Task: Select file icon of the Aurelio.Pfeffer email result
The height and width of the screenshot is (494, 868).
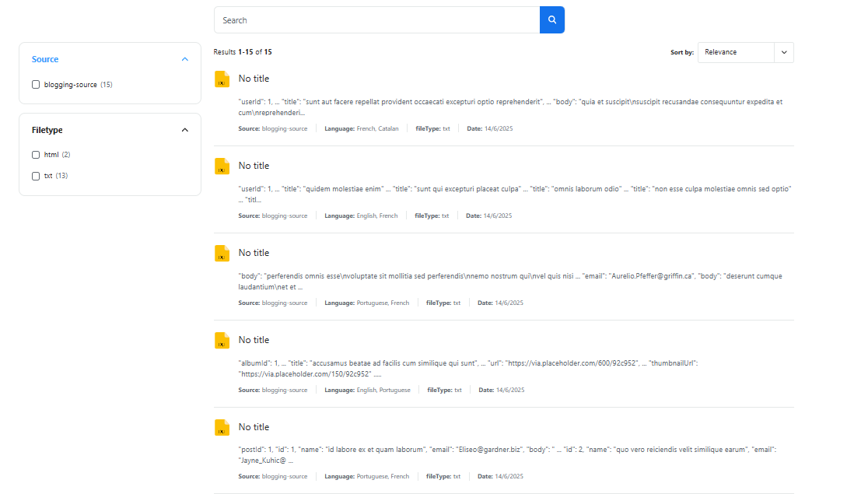Action: [x=222, y=253]
